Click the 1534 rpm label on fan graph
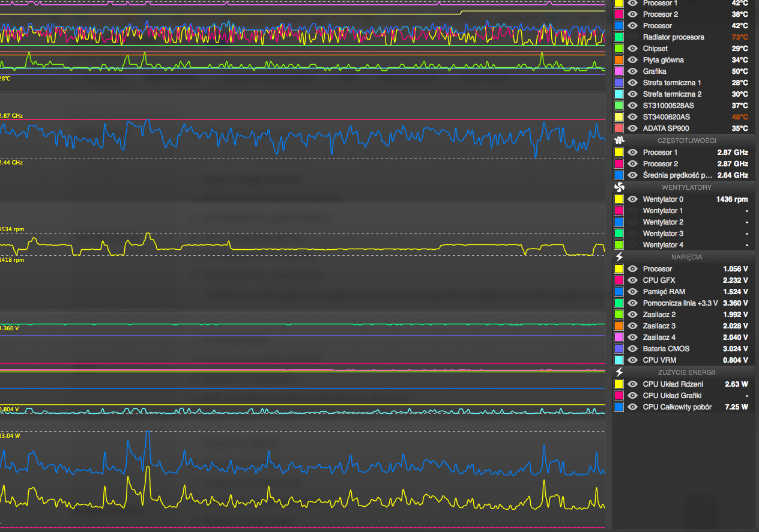759x532 pixels. pyautogui.click(x=11, y=229)
